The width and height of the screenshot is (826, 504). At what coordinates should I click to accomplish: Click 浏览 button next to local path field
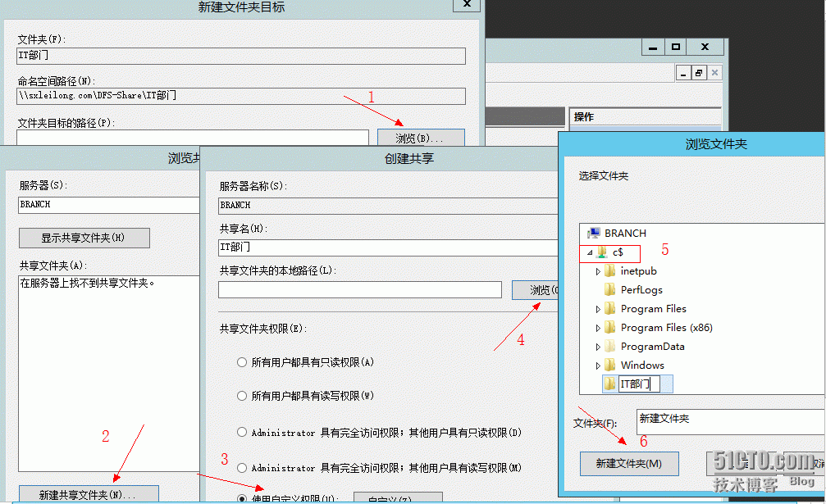coord(535,290)
